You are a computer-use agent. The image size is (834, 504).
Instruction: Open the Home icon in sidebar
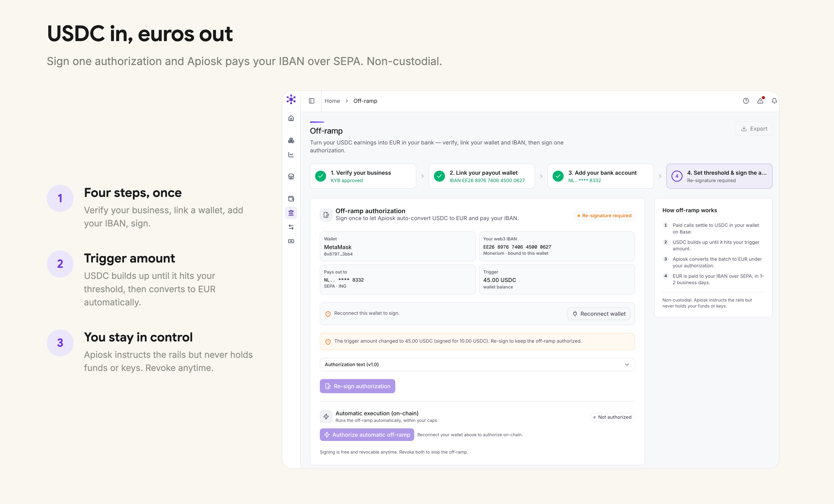pos(291,118)
